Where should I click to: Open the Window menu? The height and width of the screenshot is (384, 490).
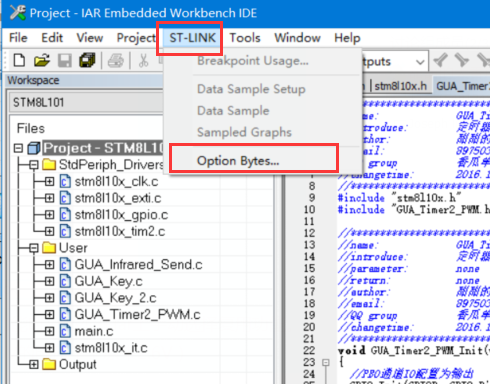297,38
